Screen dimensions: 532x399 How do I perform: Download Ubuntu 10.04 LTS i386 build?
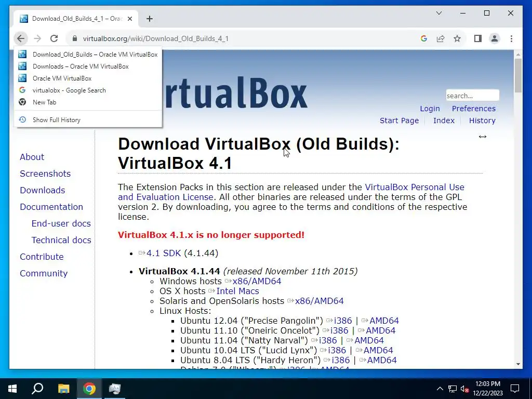point(337,350)
